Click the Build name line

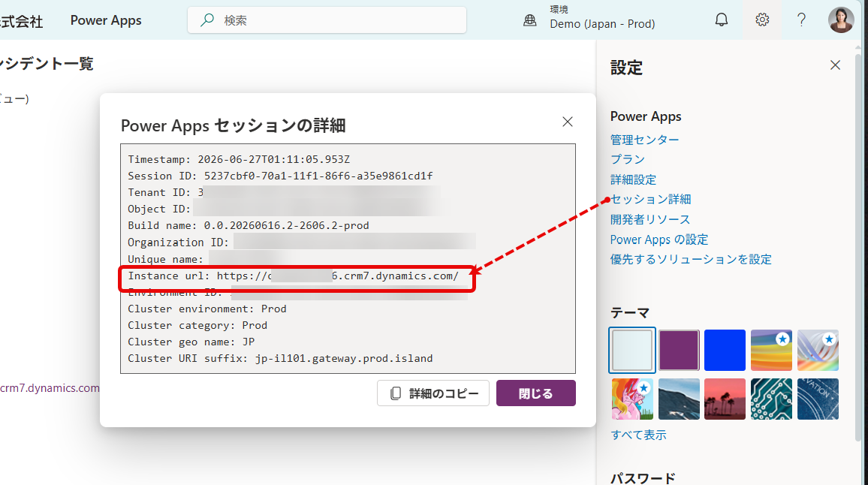pos(248,226)
